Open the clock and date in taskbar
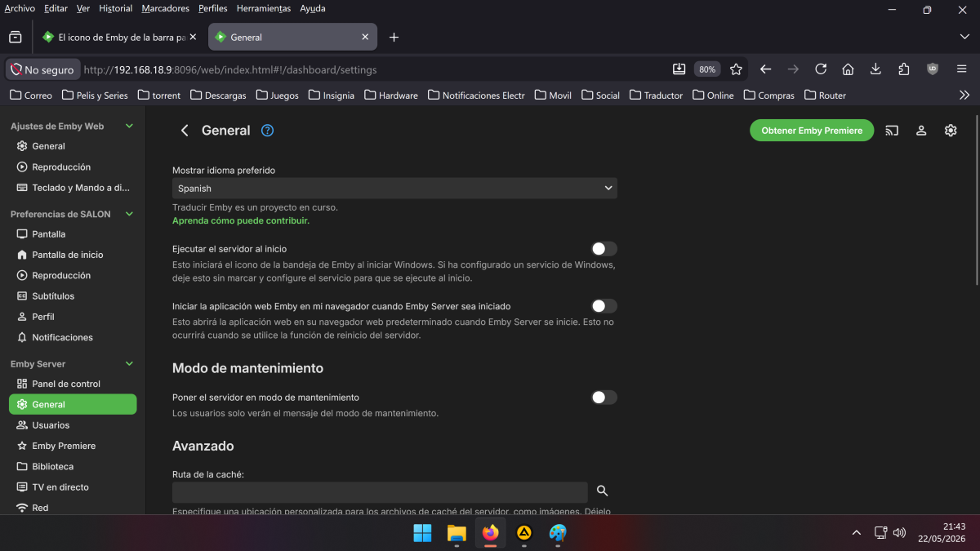Viewport: 980px width, 551px height. pyautogui.click(x=942, y=533)
